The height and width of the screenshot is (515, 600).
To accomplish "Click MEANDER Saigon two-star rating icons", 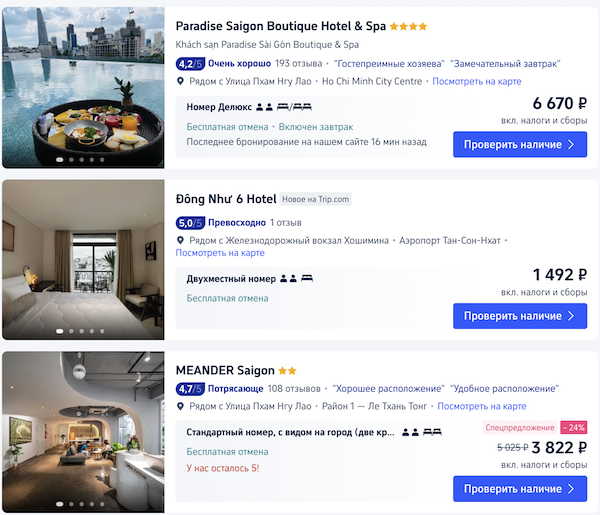I will [287, 370].
